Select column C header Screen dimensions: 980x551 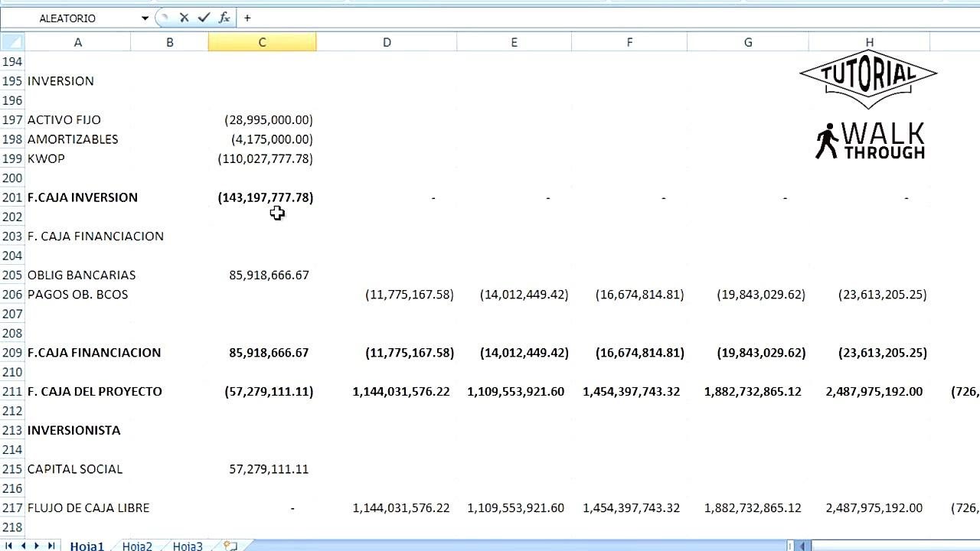(x=262, y=42)
